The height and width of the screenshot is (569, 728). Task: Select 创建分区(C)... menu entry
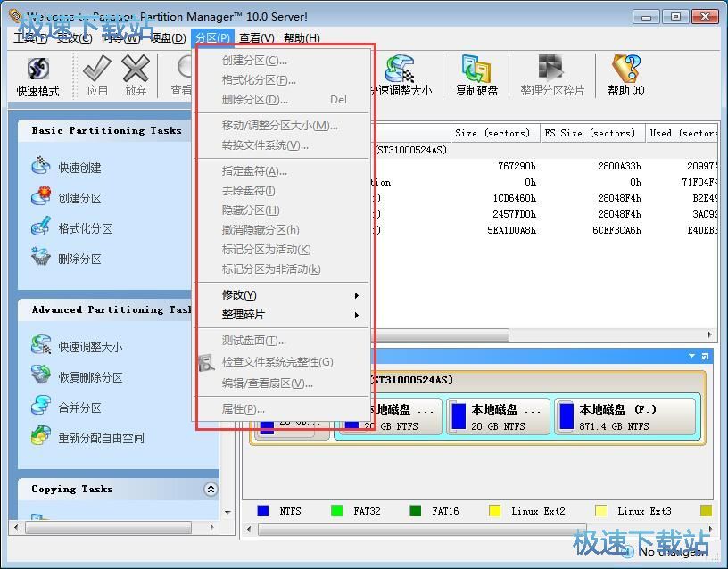coord(281,61)
